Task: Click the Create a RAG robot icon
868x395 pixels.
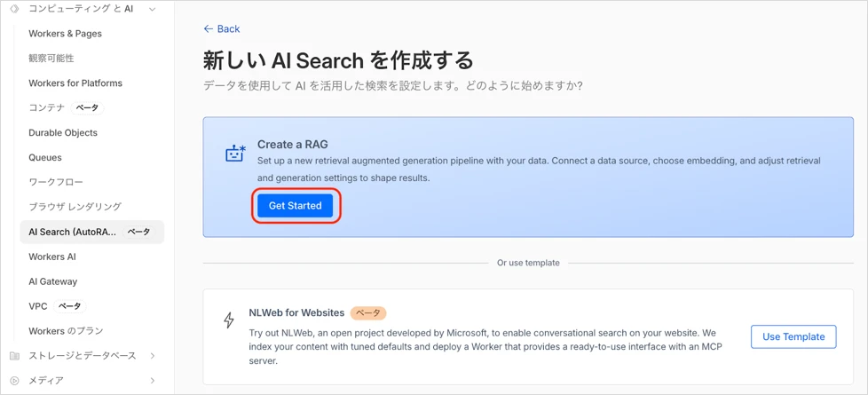Action: point(235,153)
